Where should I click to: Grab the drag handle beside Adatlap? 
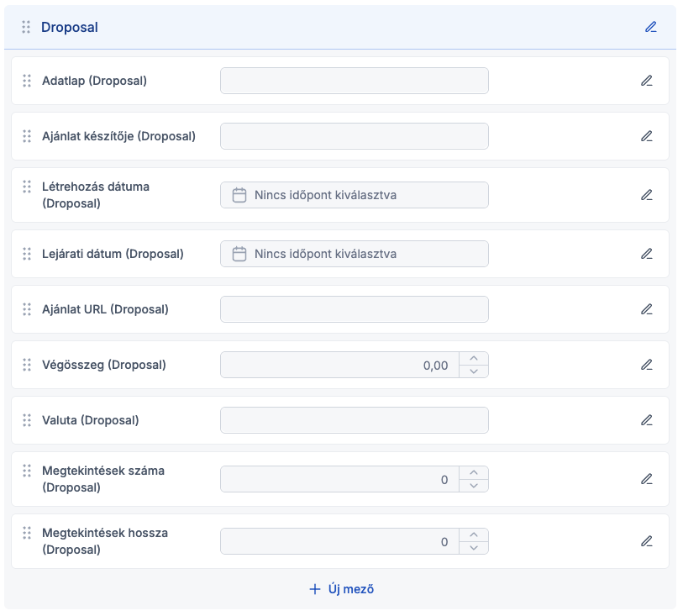tap(27, 81)
